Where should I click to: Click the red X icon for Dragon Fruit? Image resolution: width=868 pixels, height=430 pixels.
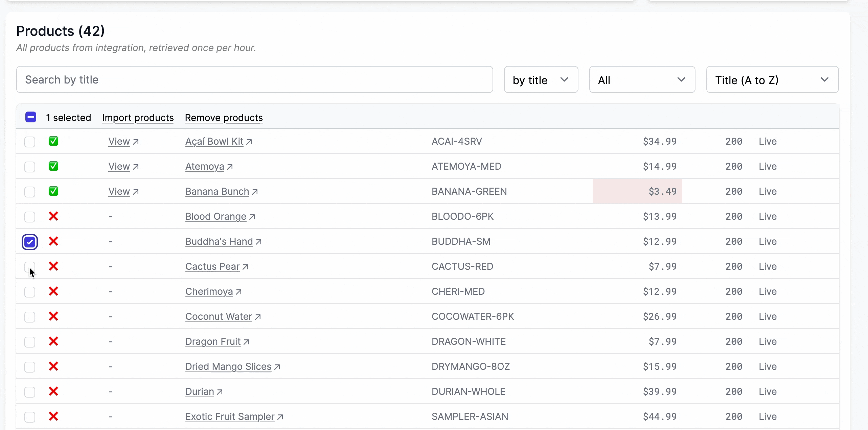pos(53,341)
